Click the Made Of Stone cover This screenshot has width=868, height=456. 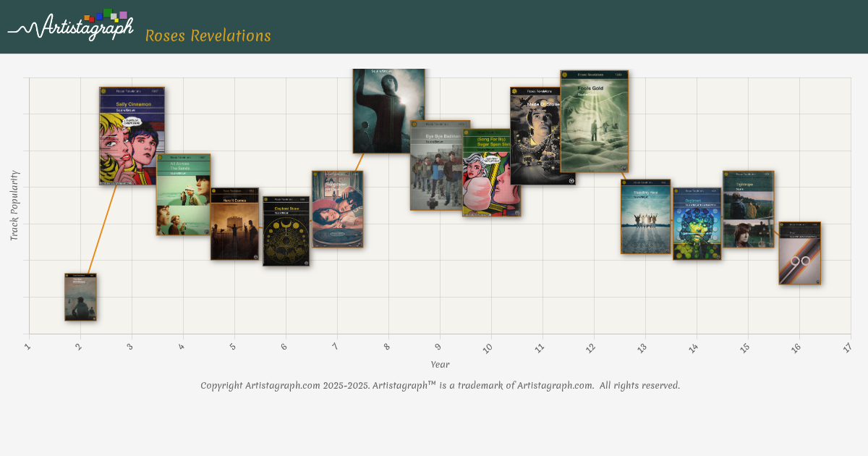542,136
